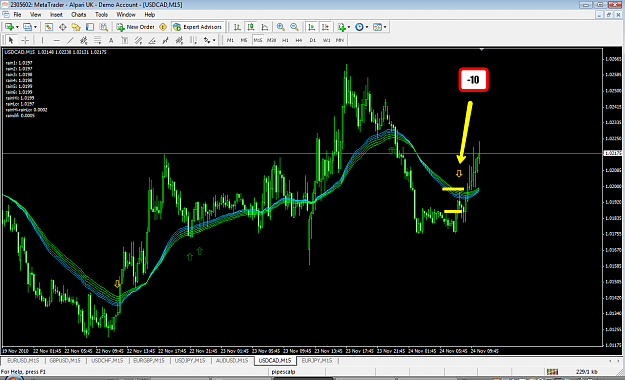Select the diagonal trendline tool
The image size is (625, 380).
click(x=70, y=40)
